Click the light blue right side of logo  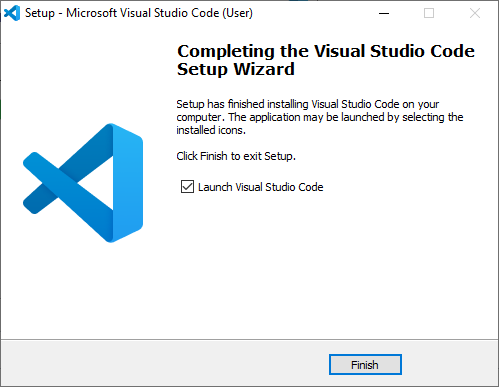point(128,183)
